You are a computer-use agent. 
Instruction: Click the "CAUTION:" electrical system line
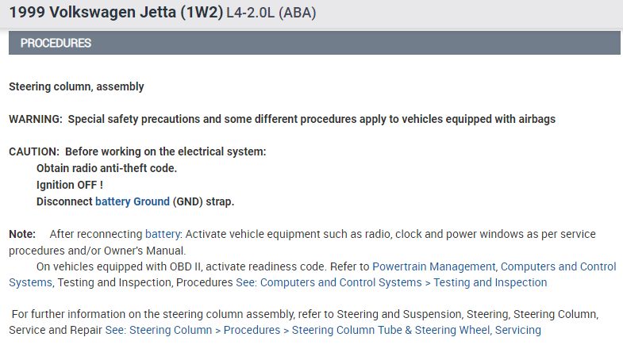137,151
